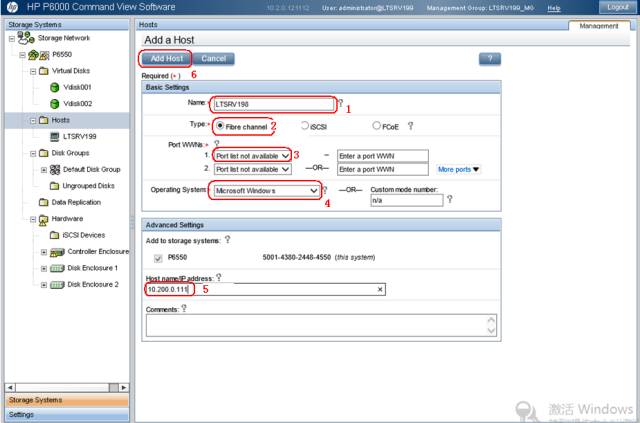Click the Data Replication folder icon
Image resolution: width=640 pixels, height=423 pixels.
(x=43, y=203)
